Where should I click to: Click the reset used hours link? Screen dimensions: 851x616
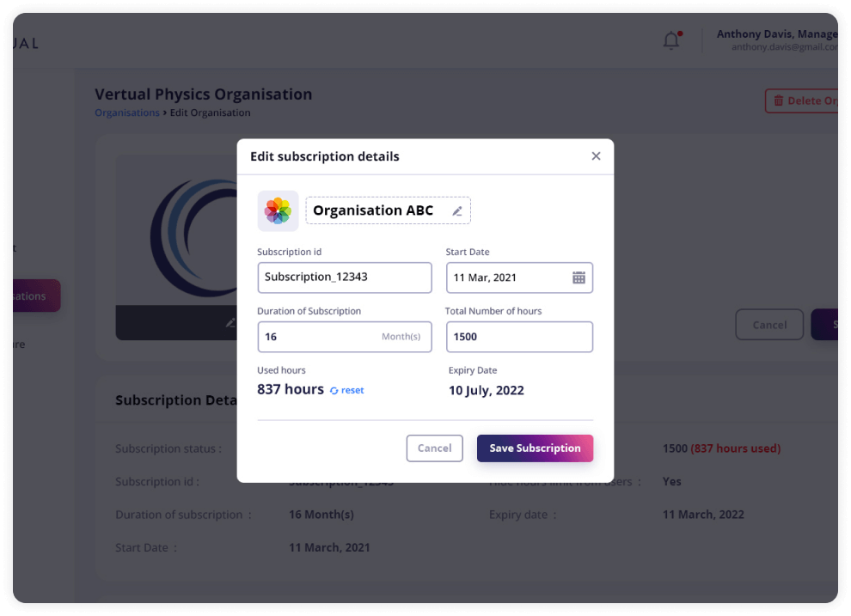coord(347,390)
